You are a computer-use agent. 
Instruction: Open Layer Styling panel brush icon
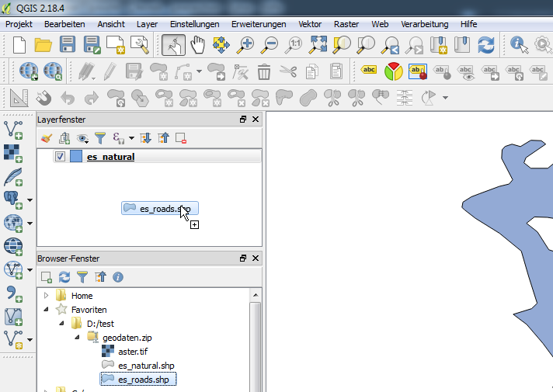pos(47,138)
